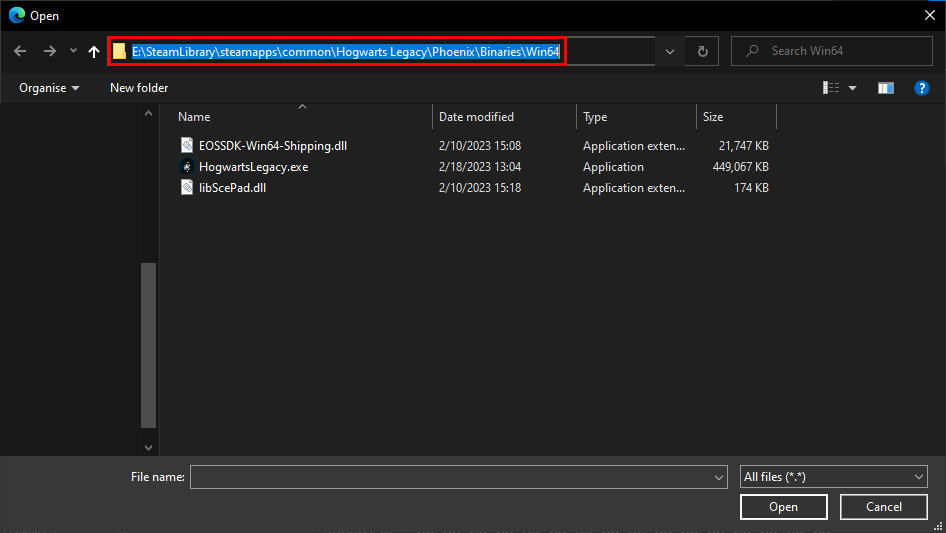Toggle the preview pane icon
946x533 pixels.
[x=885, y=88]
